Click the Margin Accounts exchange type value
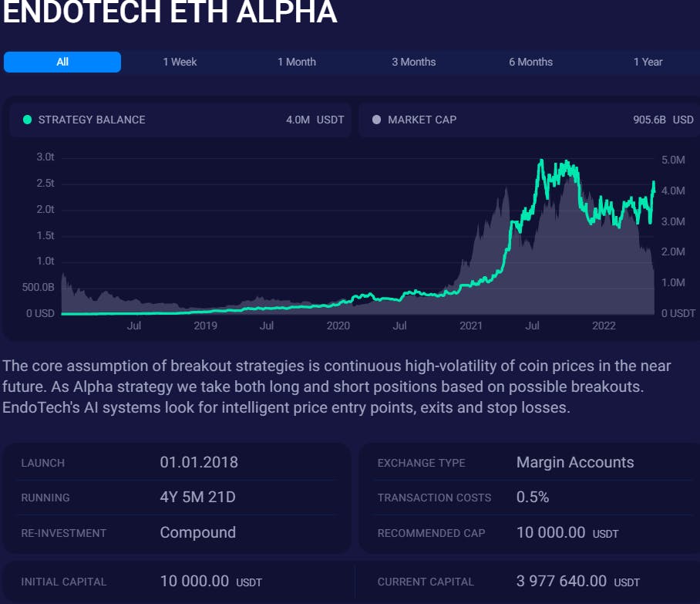 click(575, 463)
